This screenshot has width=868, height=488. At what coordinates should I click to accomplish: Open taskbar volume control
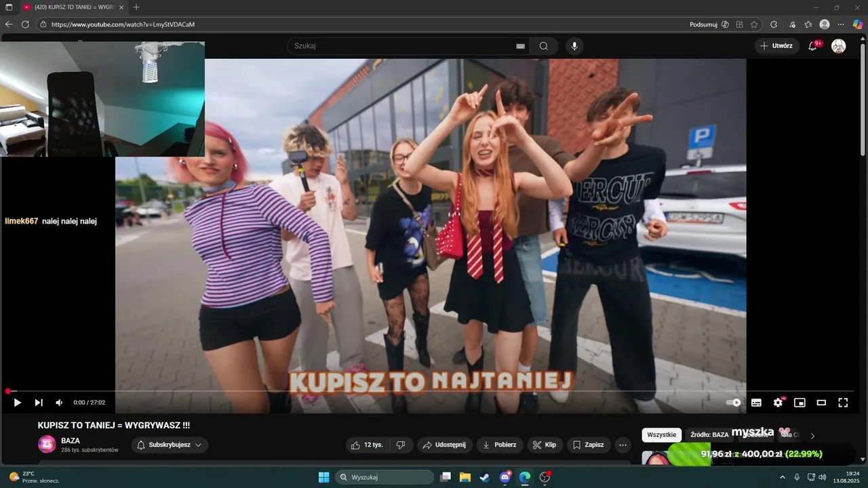click(x=823, y=477)
